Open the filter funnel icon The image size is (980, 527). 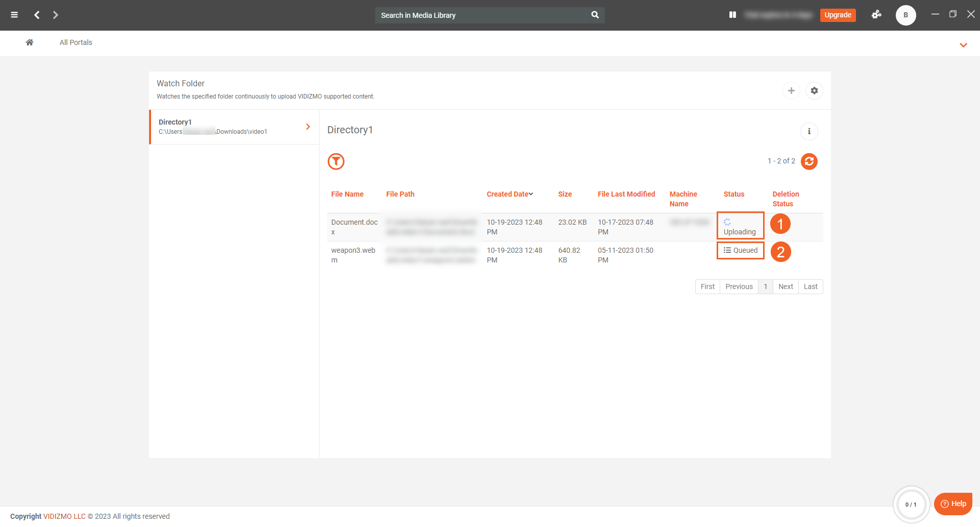(336, 161)
